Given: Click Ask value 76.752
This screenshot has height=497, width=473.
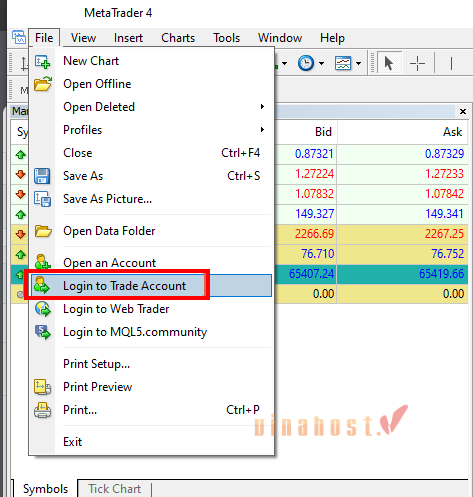Looking at the screenshot, I should click(447, 254).
